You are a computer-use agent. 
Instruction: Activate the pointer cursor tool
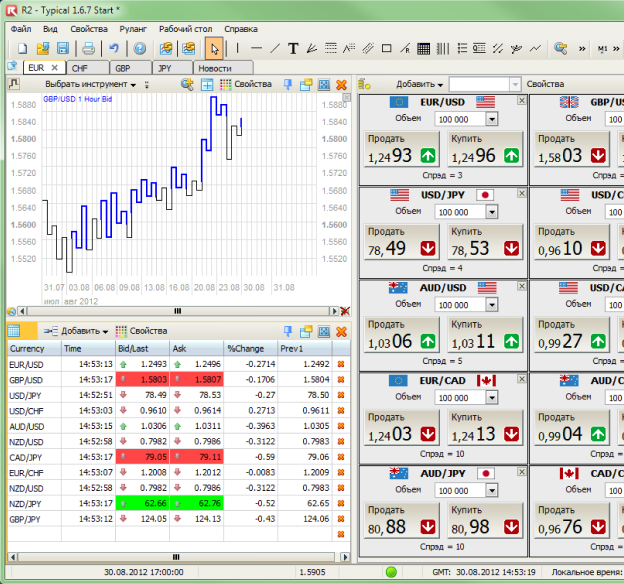pyautogui.click(x=214, y=49)
